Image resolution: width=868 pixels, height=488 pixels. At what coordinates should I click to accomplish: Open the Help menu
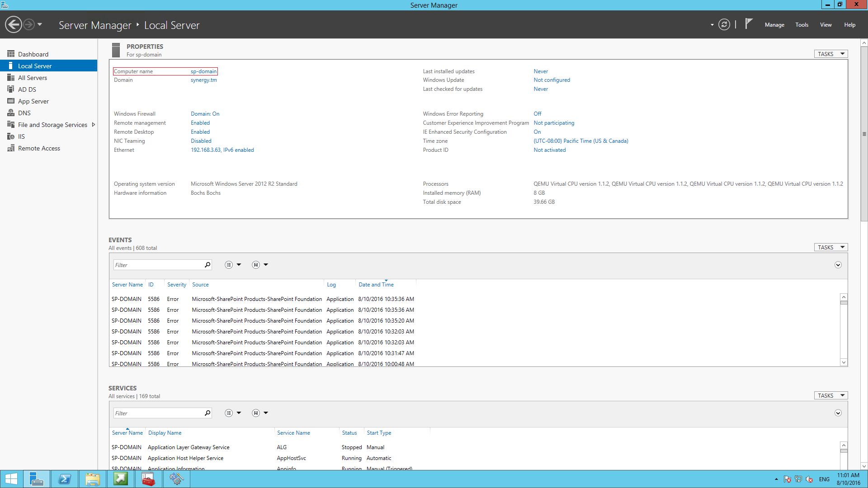click(x=850, y=25)
